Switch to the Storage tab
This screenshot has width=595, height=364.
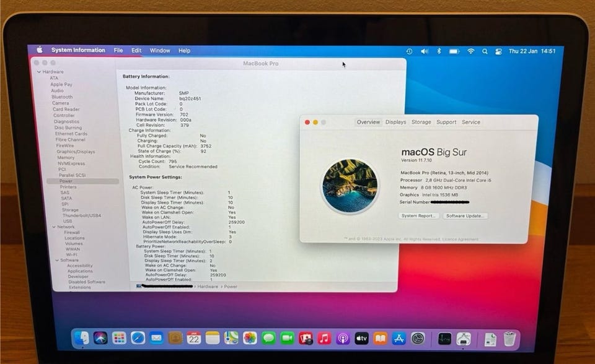coord(421,122)
